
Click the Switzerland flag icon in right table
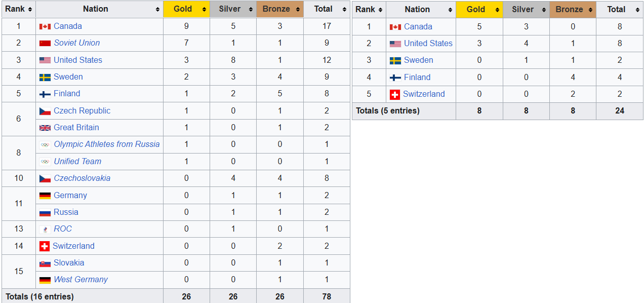(395, 94)
